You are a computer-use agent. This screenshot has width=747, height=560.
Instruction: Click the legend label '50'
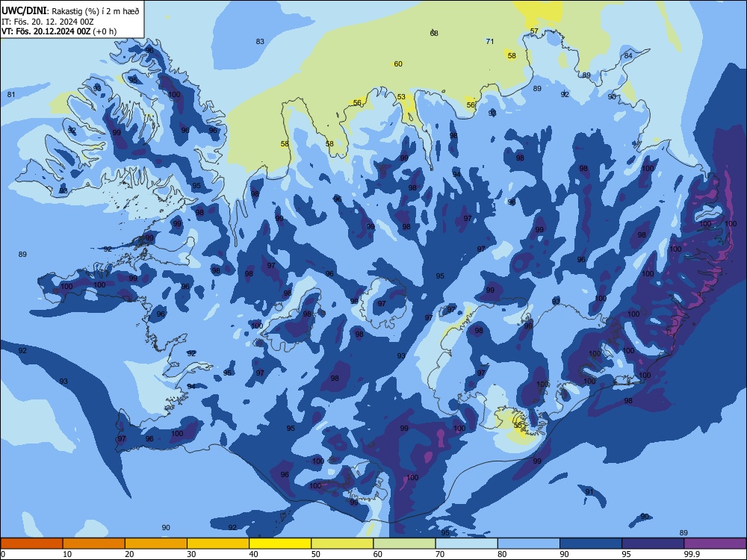[x=316, y=554]
